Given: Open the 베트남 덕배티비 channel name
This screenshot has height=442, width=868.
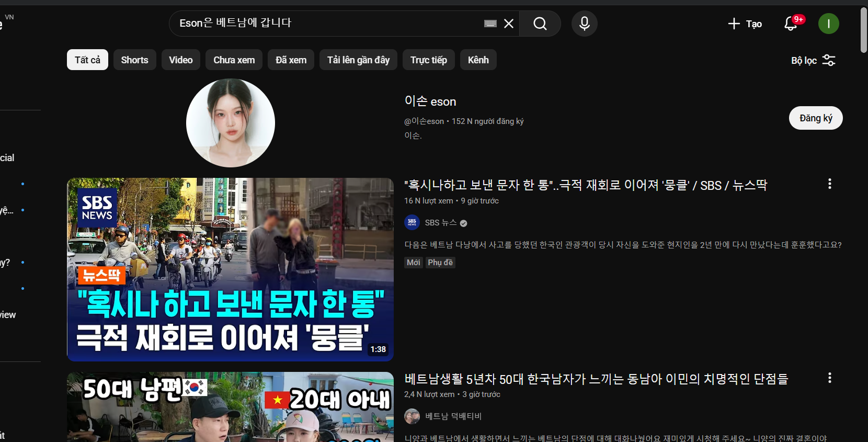Looking at the screenshot, I should (x=453, y=416).
